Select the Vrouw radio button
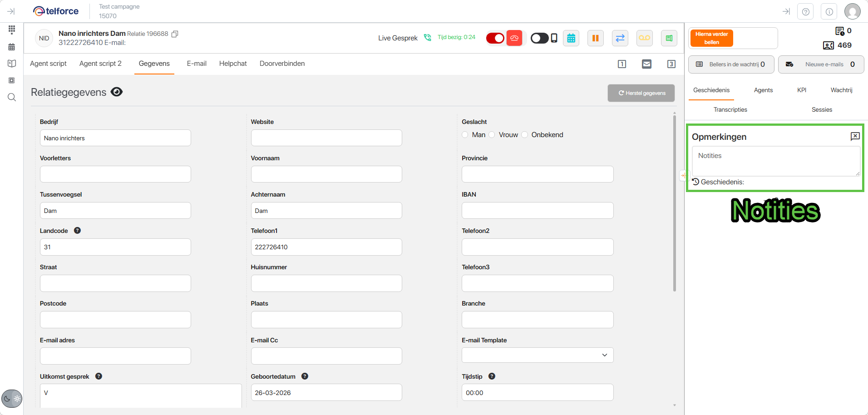Viewport: 868px width, 415px height. click(x=492, y=135)
